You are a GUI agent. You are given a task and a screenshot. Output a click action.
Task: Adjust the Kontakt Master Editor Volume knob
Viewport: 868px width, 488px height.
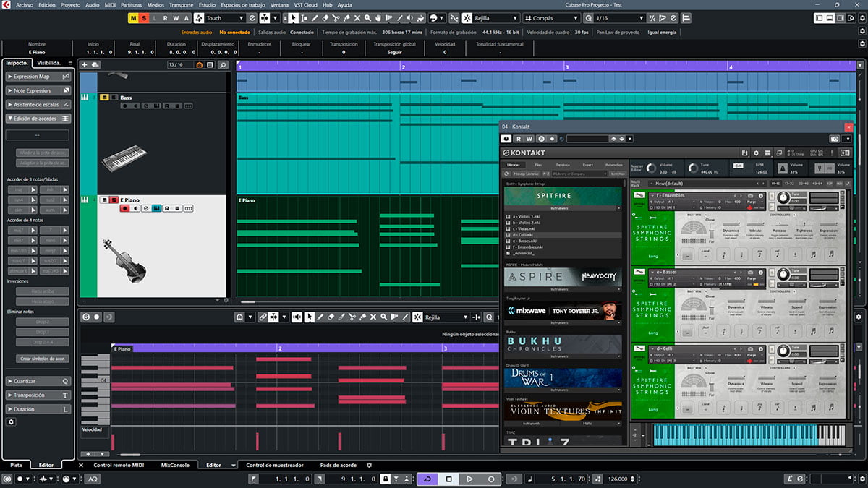tap(652, 168)
